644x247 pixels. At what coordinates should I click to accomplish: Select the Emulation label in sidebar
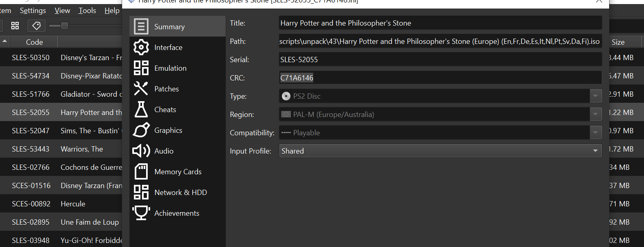coord(170,68)
